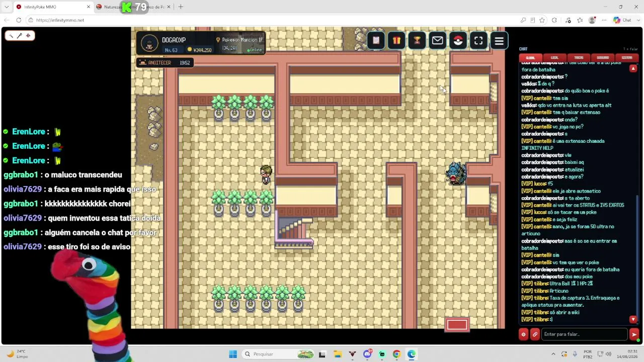Screen dimensions: 644x362
Task: Send chat message with arrow button
Action: (x=634, y=334)
